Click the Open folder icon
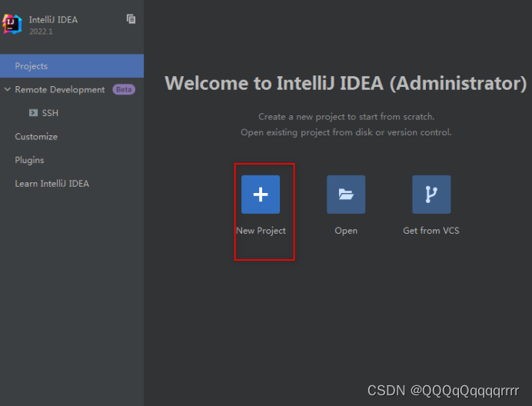Screen dimensions: 532x406 [x=346, y=195]
